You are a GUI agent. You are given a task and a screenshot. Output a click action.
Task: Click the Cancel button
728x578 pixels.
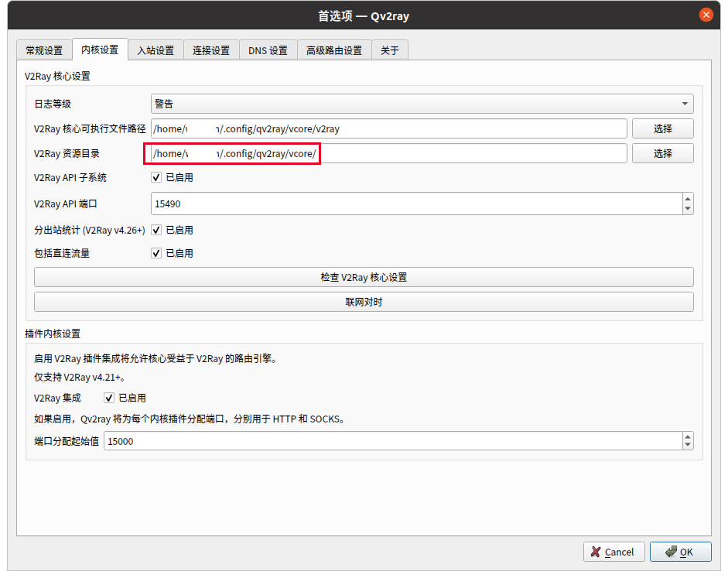click(x=614, y=552)
